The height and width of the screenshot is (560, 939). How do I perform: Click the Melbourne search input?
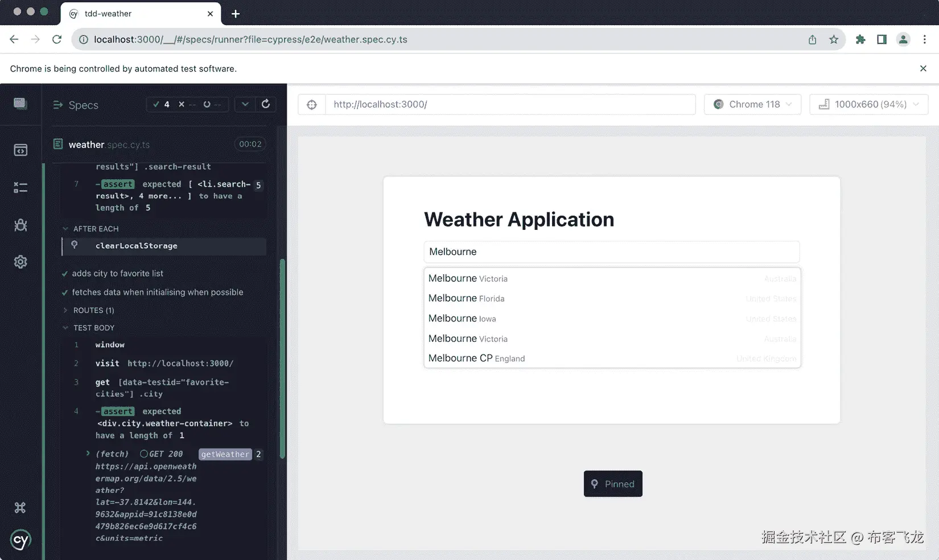coord(612,252)
